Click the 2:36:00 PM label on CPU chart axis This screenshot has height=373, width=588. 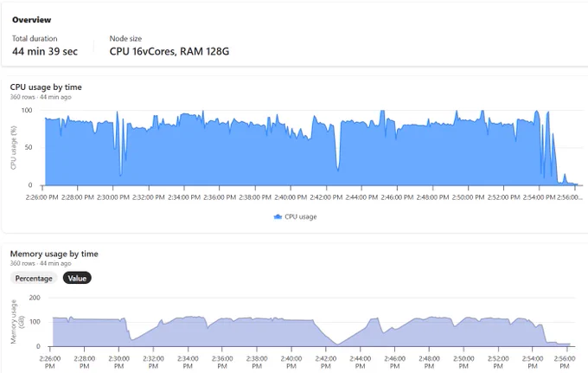(x=220, y=197)
